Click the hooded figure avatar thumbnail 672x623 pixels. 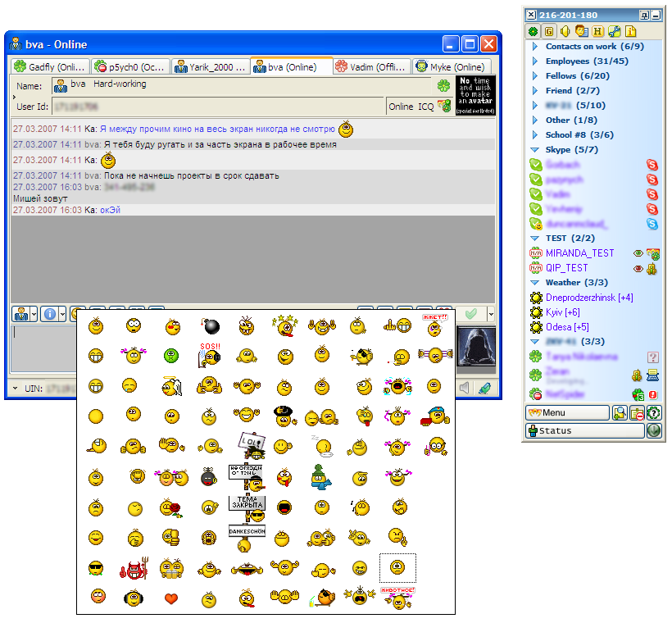475,345
